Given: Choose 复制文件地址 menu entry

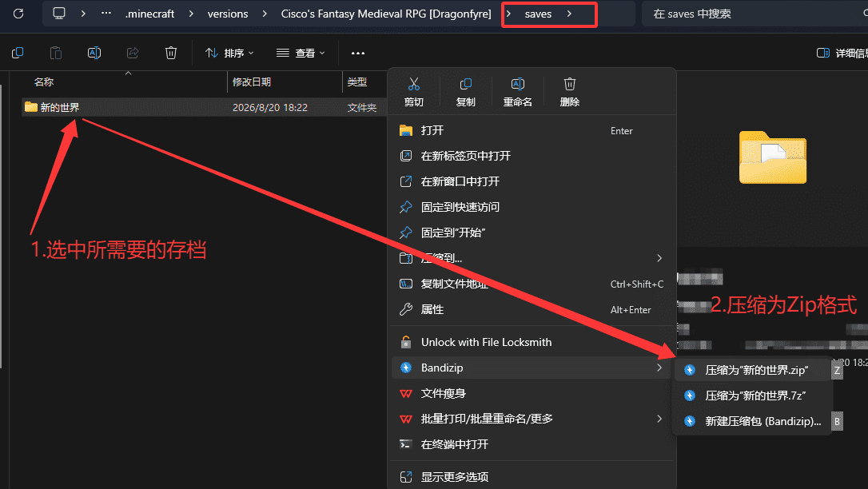Looking at the screenshot, I should [532, 284].
